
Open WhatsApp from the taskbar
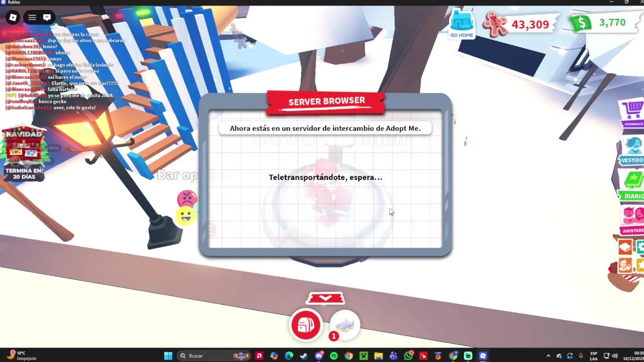point(409,356)
